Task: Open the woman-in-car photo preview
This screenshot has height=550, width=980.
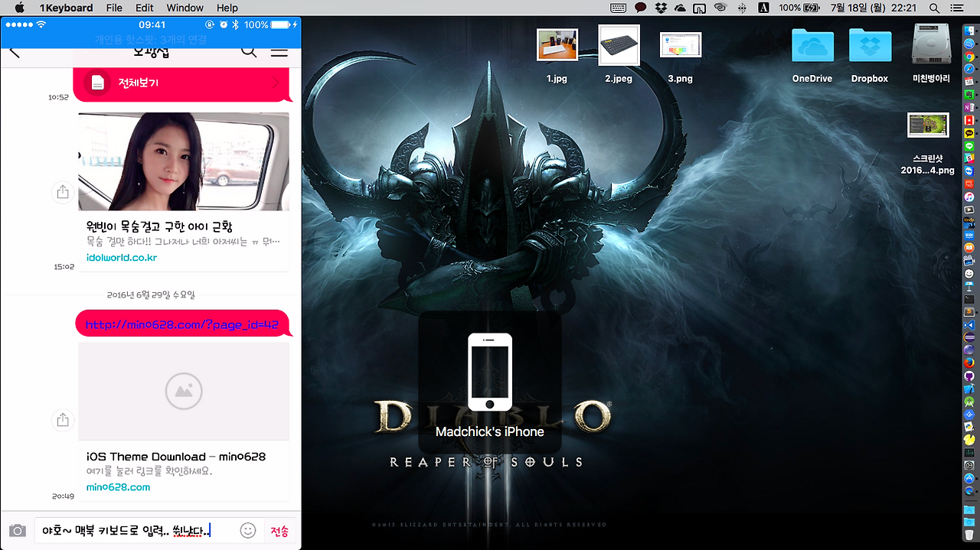Action: 184,161
